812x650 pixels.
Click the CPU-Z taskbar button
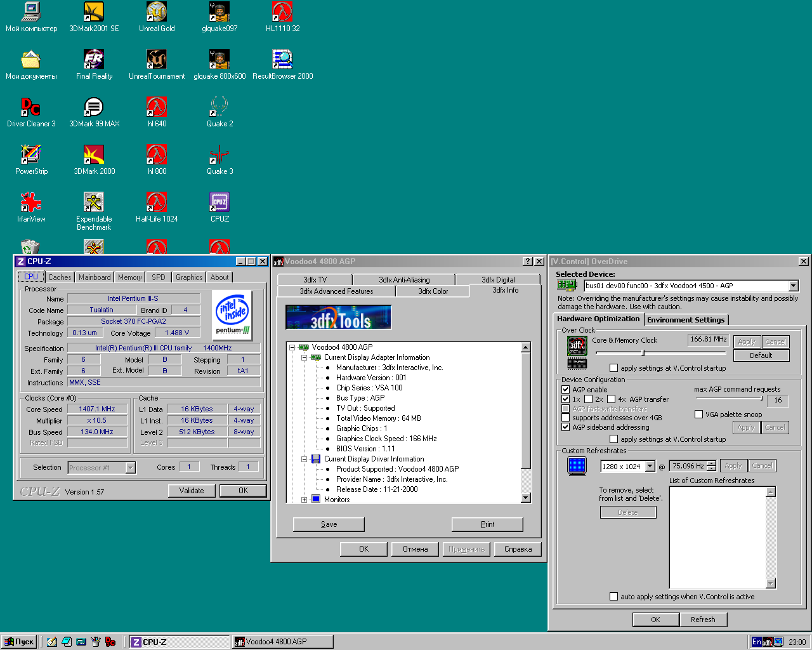point(180,642)
